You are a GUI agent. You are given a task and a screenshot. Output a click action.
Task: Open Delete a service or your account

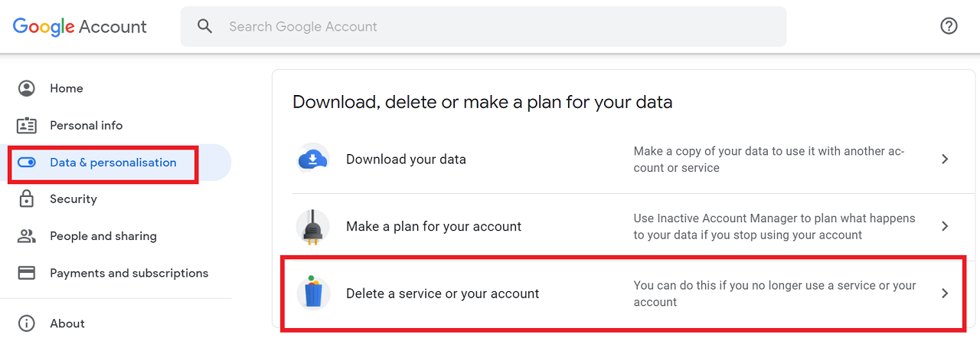pos(623,294)
